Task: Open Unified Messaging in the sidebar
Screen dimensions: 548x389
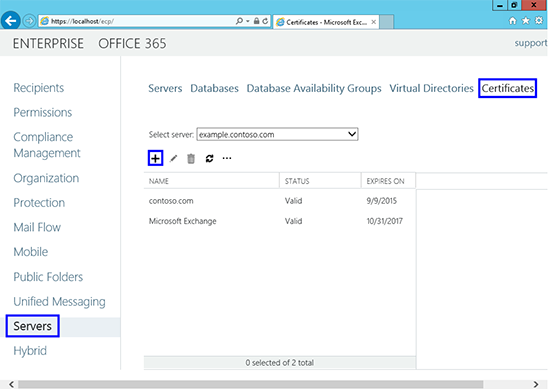Action: point(59,302)
